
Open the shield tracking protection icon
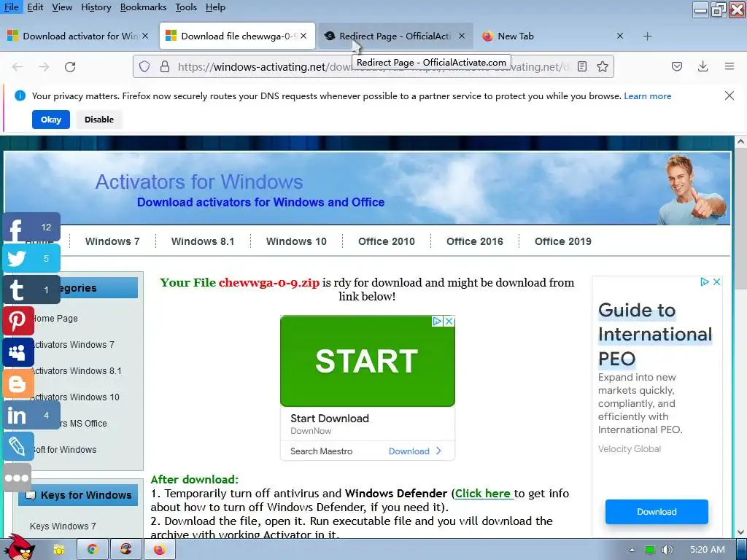(144, 66)
